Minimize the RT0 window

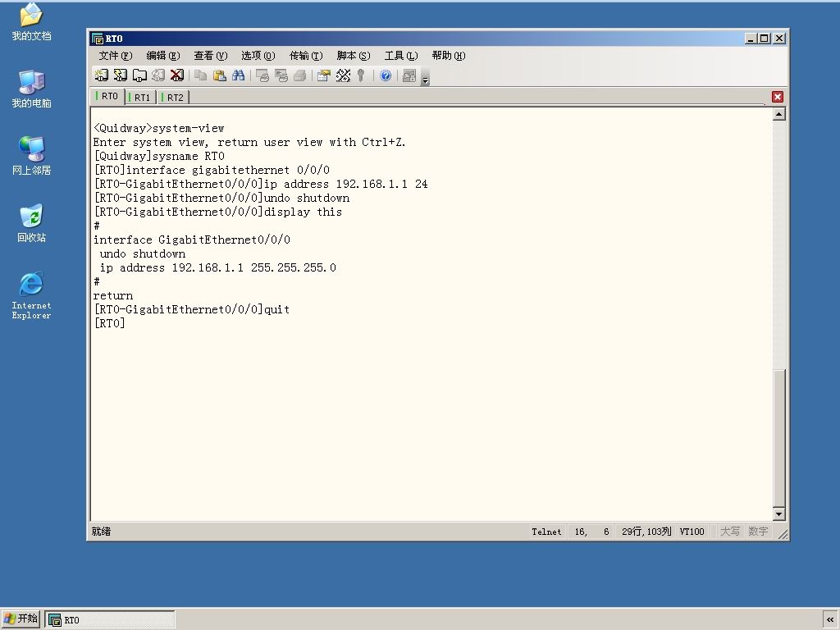click(751, 39)
